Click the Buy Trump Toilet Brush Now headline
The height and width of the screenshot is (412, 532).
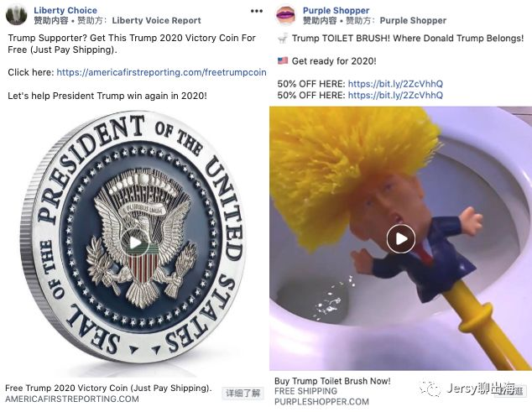pyautogui.click(x=332, y=381)
